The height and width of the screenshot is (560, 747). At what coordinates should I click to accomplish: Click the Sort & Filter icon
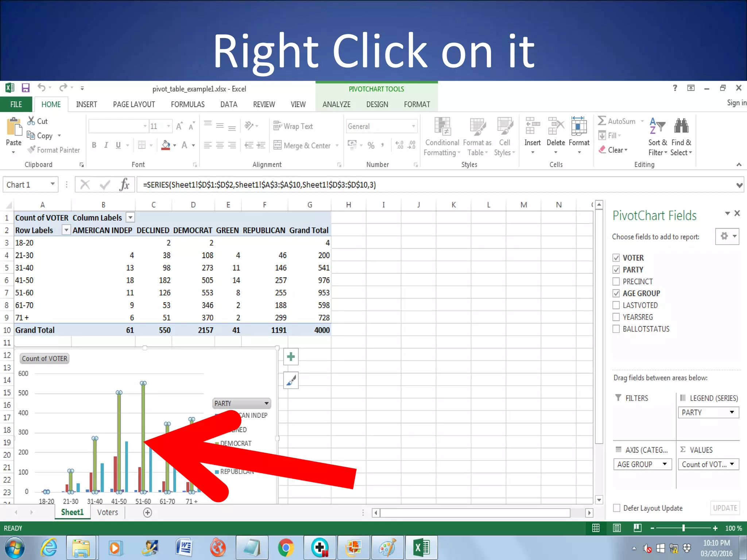pos(657,126)
